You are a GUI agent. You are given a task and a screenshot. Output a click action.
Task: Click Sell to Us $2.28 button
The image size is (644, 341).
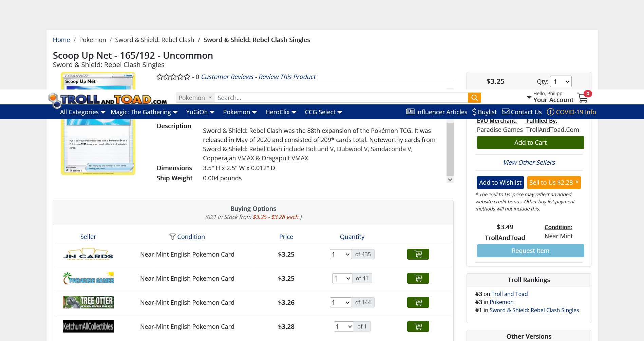tap(554, 182)
